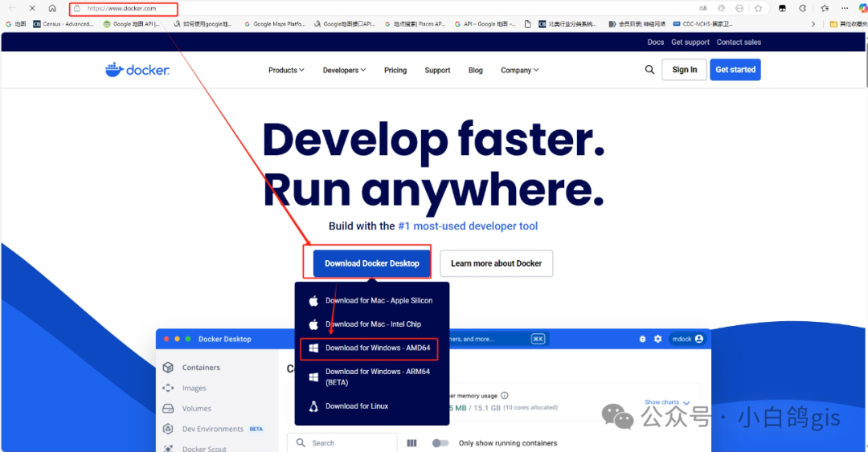This screenshot has width=868, height=452.
Task: Click the Get started button
Action: coord(735,70)
